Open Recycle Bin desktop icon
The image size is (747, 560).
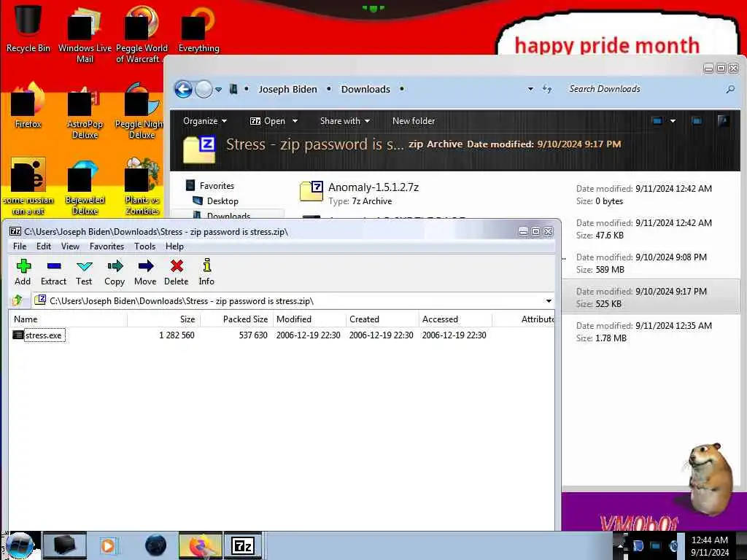[28, 27]
